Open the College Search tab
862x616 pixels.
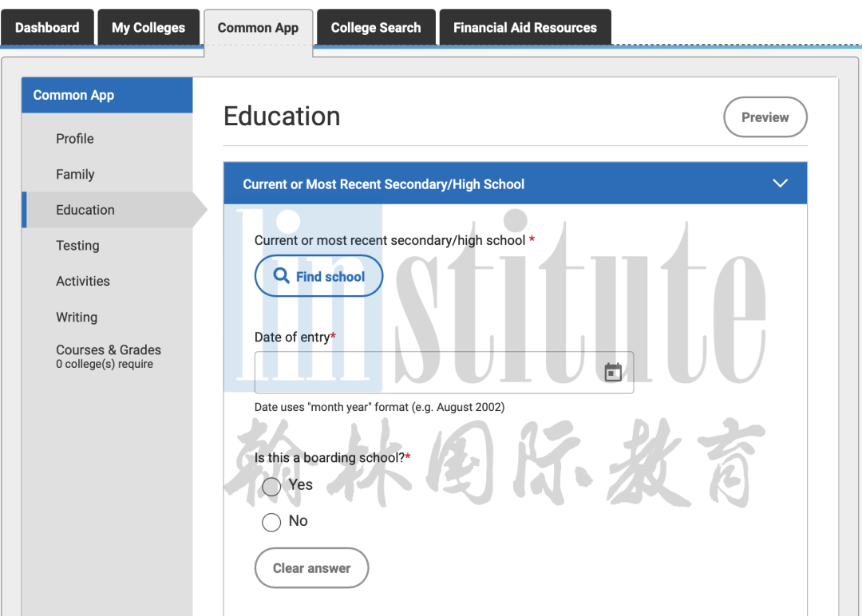376,27
